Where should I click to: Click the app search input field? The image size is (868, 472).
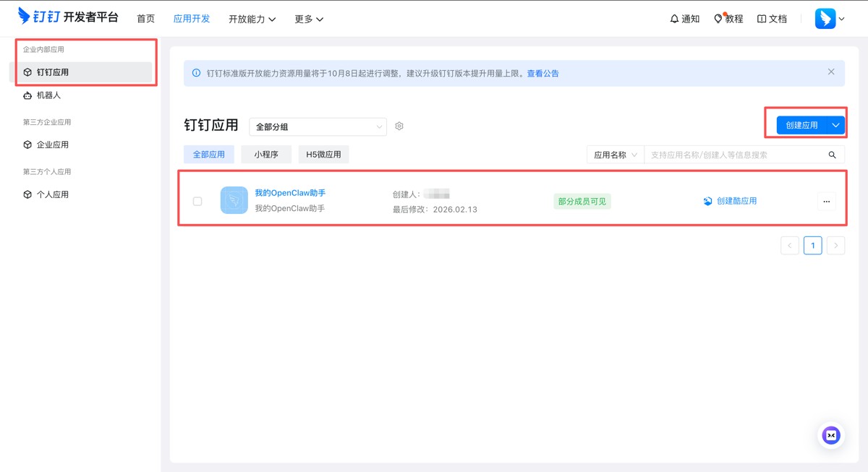734,155
